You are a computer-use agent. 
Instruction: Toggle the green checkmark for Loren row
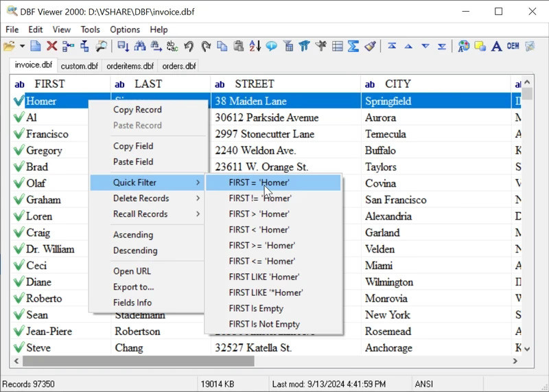19,216
